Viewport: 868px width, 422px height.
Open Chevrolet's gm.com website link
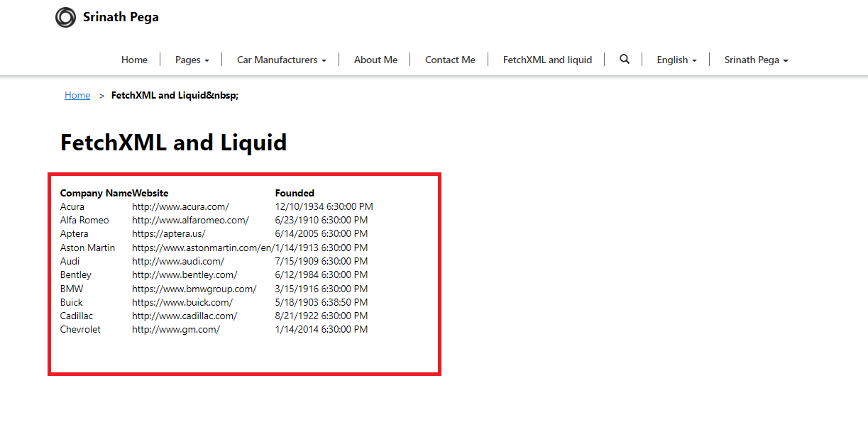click(x=176, y=329)
